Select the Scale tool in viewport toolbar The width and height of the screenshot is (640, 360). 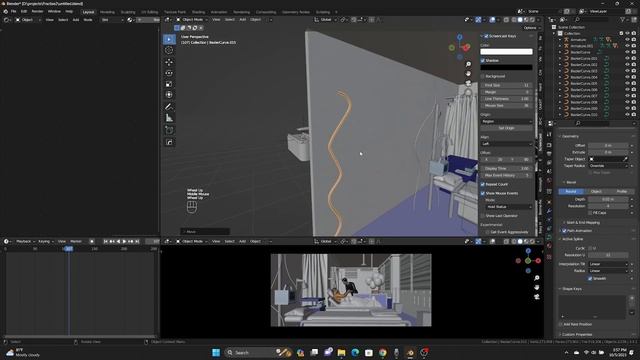pos(169,84)
